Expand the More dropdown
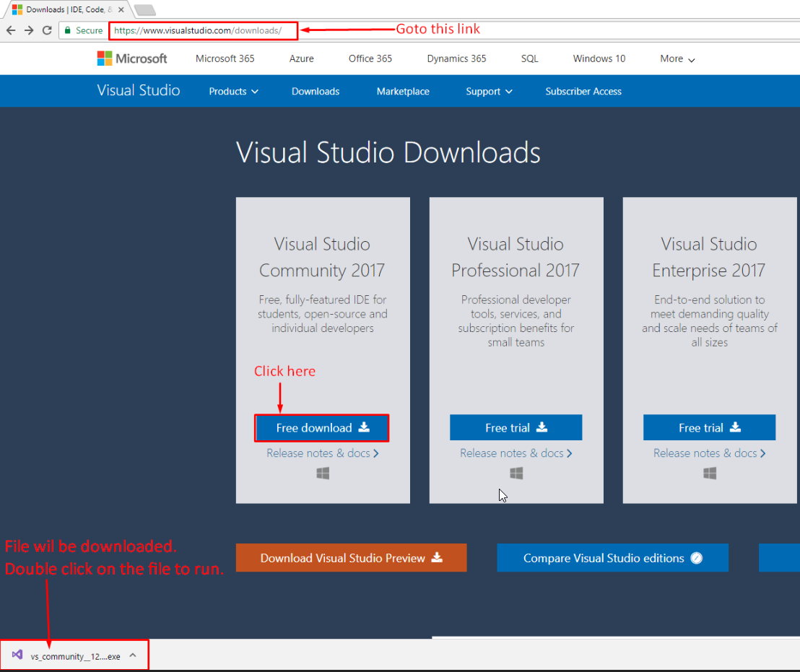 click(x=677, y=58)
